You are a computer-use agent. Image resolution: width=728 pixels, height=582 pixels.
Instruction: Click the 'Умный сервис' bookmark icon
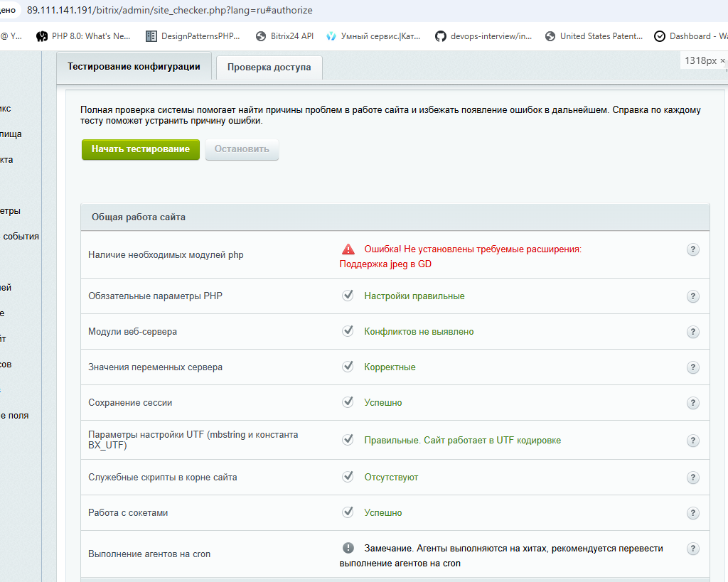331,36
